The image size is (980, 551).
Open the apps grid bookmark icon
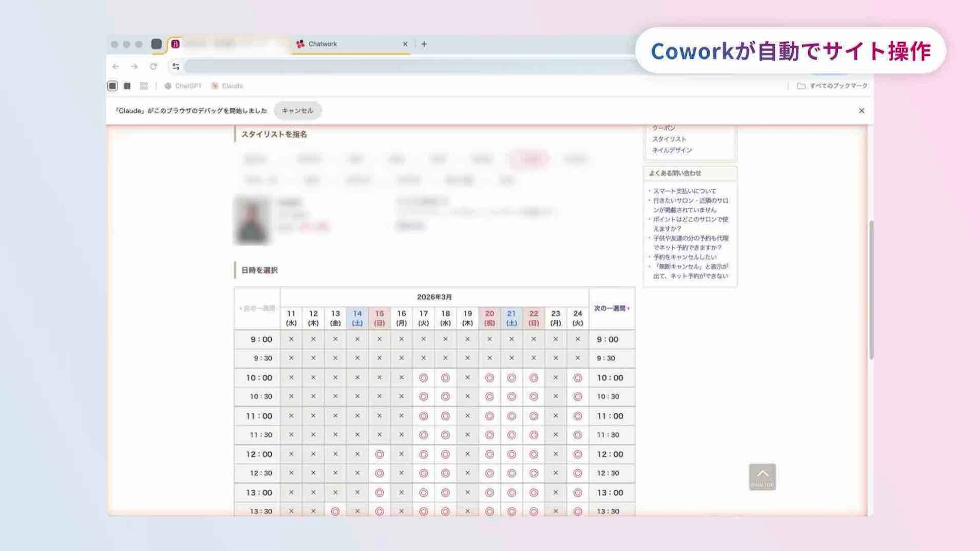143,86
